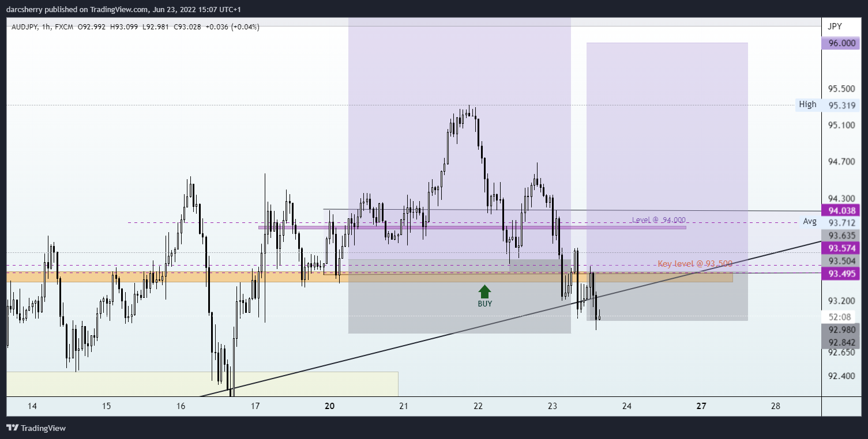The image size is (868, 439).
Task: Click the green BUY arrow marker
Action: click(485, 291)
